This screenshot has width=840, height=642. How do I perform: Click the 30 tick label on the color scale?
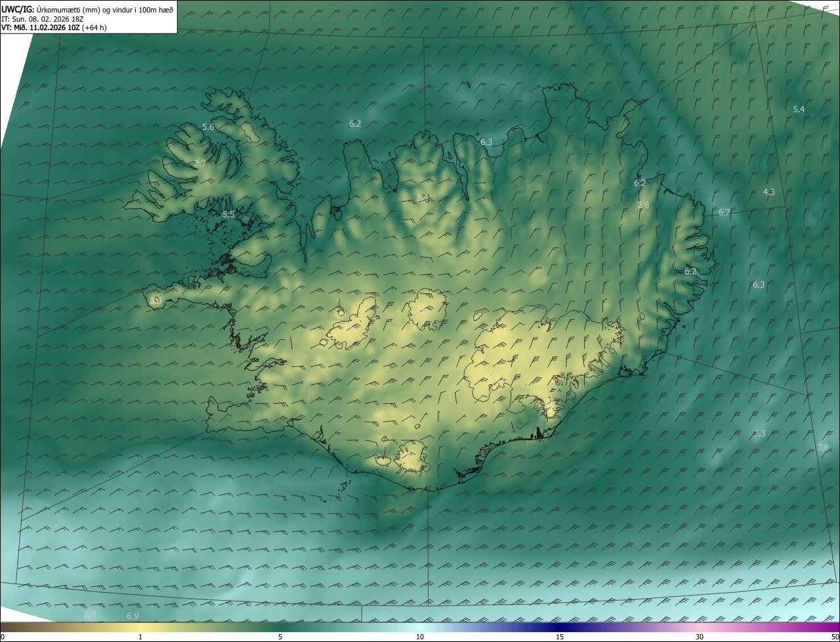(700, 637)
